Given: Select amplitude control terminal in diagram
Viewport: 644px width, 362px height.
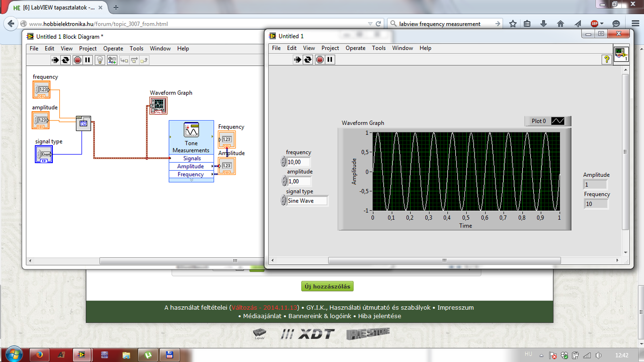Looking at the screenshot, I should (41, 120).
